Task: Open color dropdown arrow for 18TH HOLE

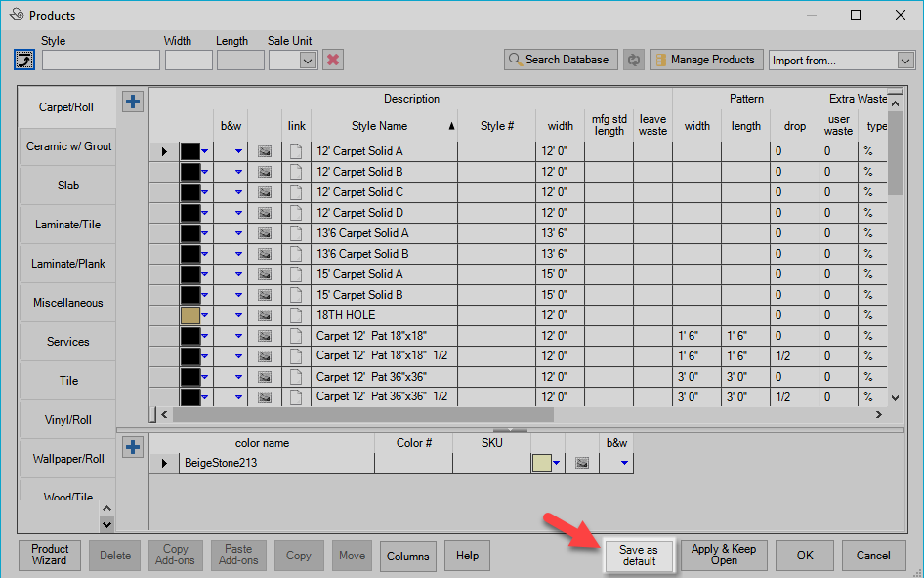Action: 204,315
